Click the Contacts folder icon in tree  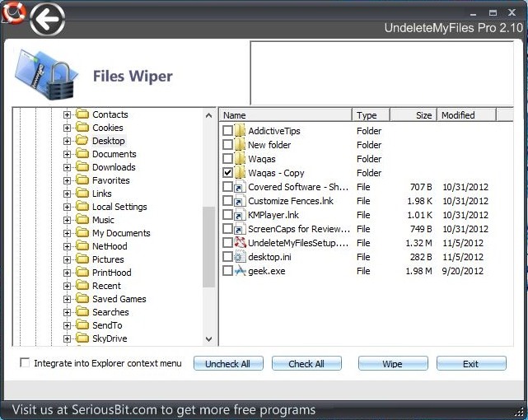pyautogui.click(x=82, y=114)
